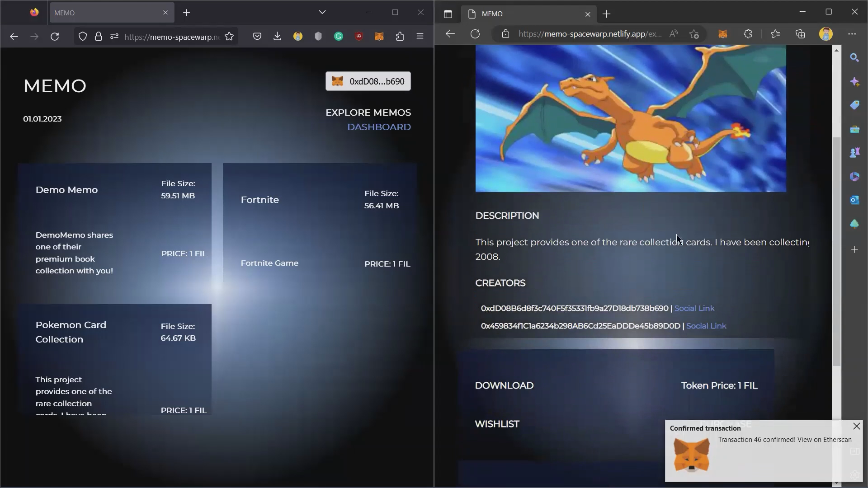Screen dimensions: 868x488
Task: Open Outlook icon in Edge sidebar
Action: click(x=854, y=200)
